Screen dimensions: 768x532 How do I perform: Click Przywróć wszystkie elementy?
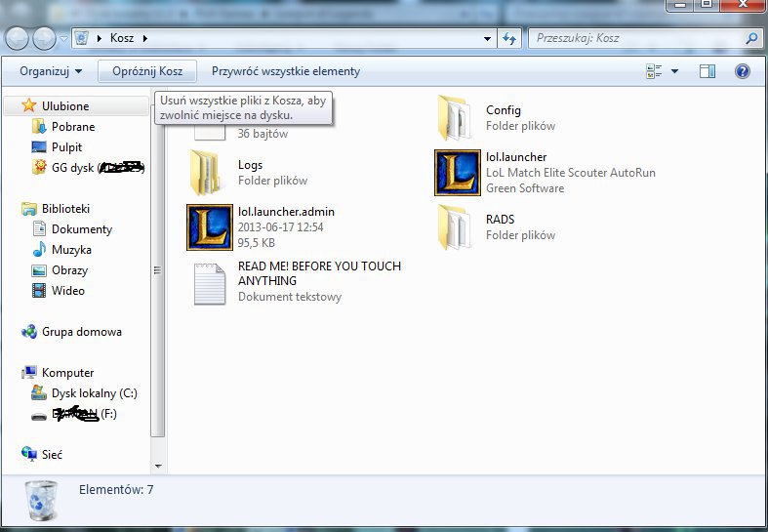coord(286,71)
